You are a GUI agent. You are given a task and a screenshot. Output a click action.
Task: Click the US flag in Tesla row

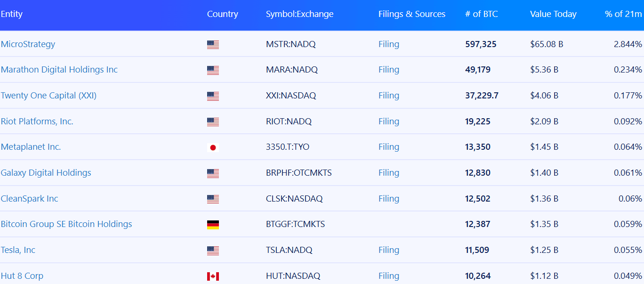tap(213, 251)
